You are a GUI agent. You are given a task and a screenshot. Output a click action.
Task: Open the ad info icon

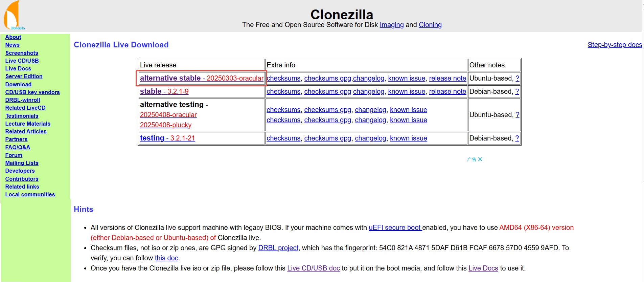click(x=471, y=159)
